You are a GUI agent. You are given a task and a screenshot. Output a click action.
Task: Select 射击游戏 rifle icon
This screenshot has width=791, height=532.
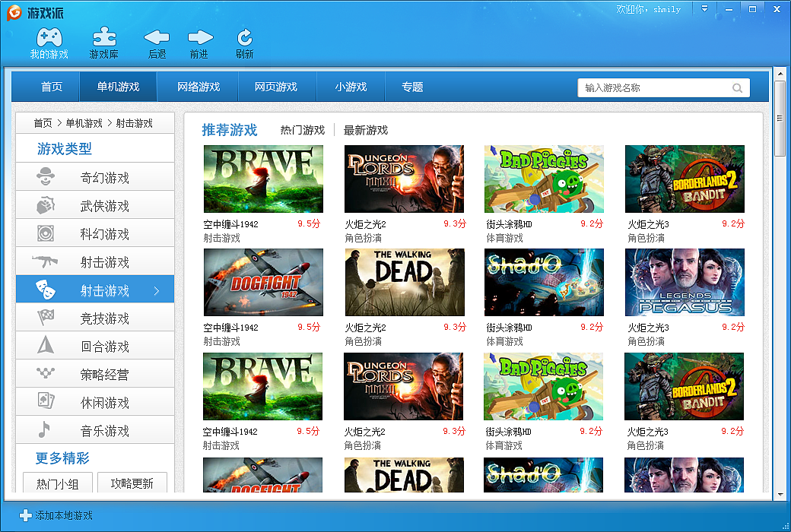pyautogui.click(x=45, y=261)
